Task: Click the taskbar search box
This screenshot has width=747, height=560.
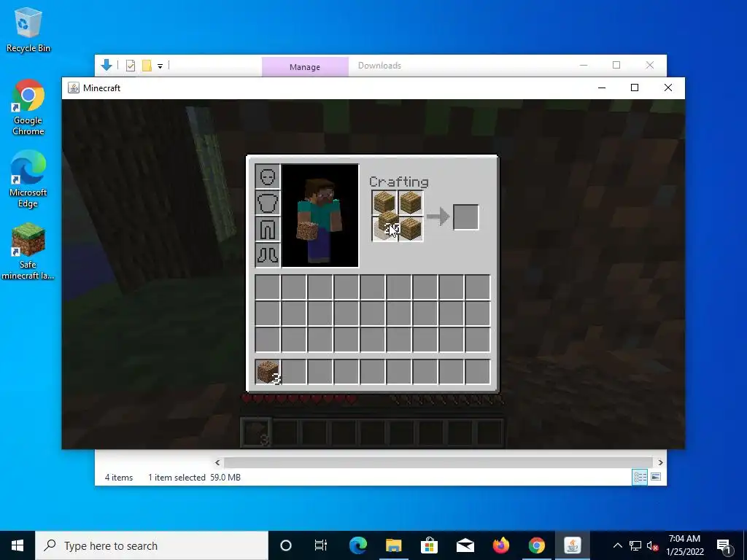Action: [152, 545]
